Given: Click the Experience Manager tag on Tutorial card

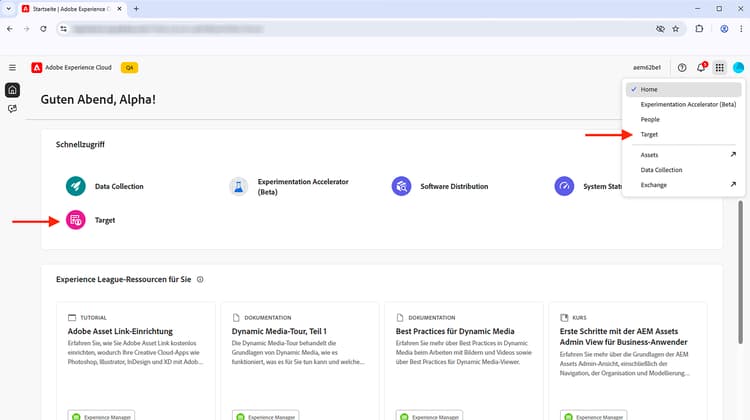Looking at the screenshot, I should (101, 416).
